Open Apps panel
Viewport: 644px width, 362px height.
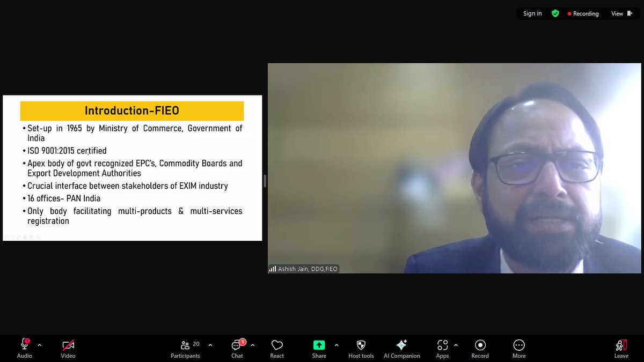[442, 348]
